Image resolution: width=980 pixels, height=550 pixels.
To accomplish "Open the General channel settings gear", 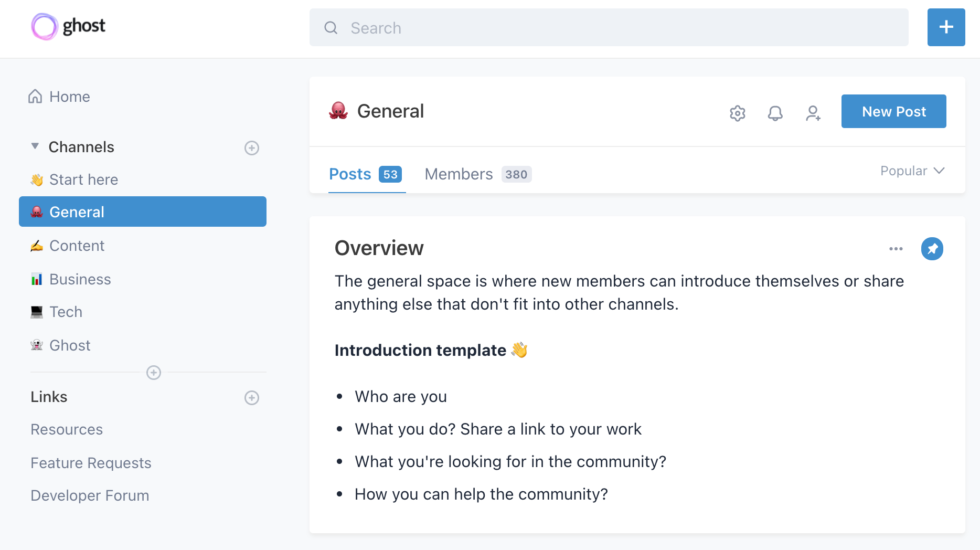I will (737, 113).
